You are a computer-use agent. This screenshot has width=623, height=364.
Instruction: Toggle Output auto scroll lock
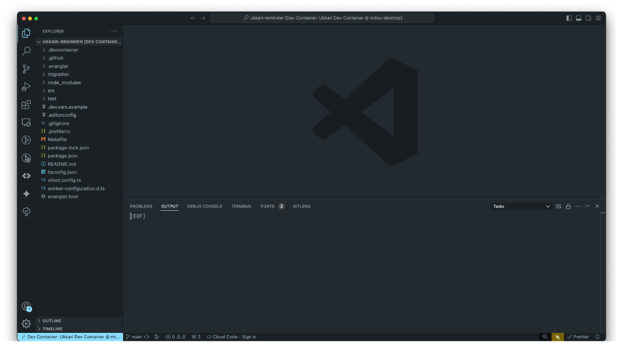[568, 206]
